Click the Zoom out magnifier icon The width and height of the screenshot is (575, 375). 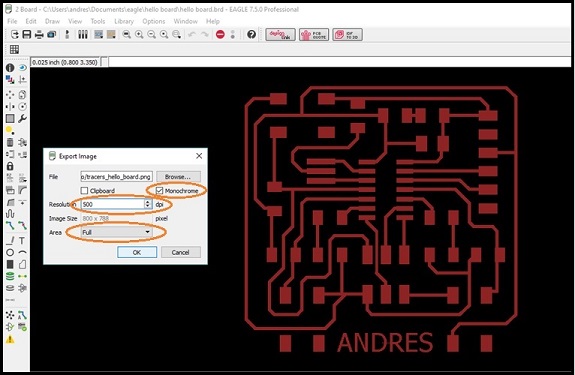click(151, 35)
